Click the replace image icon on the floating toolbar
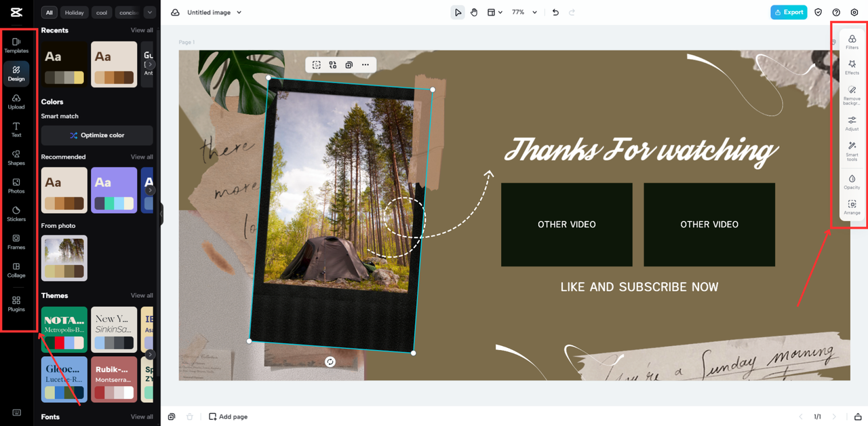This screenshot has width=868, height=426. pyautogui.click(x=333, y=64)
